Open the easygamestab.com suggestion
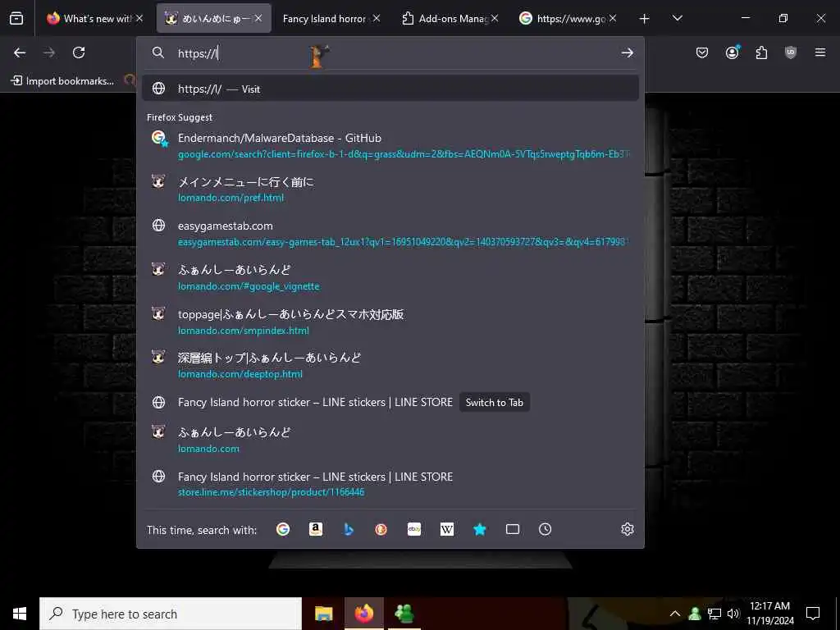Viewport: 840px width, 630px height. tap(390, 234)
